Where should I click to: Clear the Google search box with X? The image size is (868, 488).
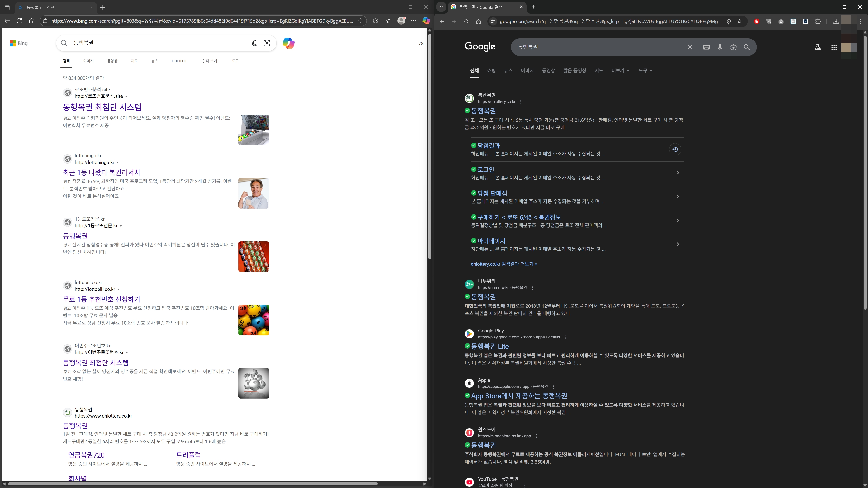(690, 47)
